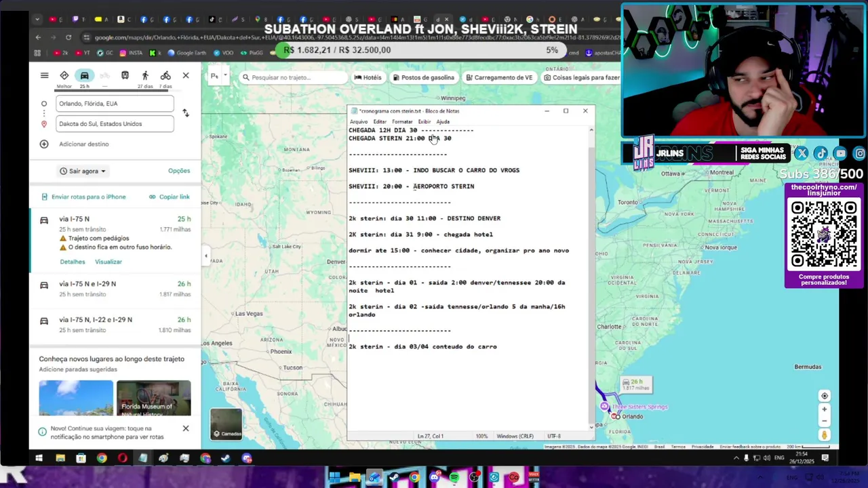The width and height of the screenshot is (868, 488).
Task: Edit the Dakota do Sul destination field
Action: [x=114, y=124]
